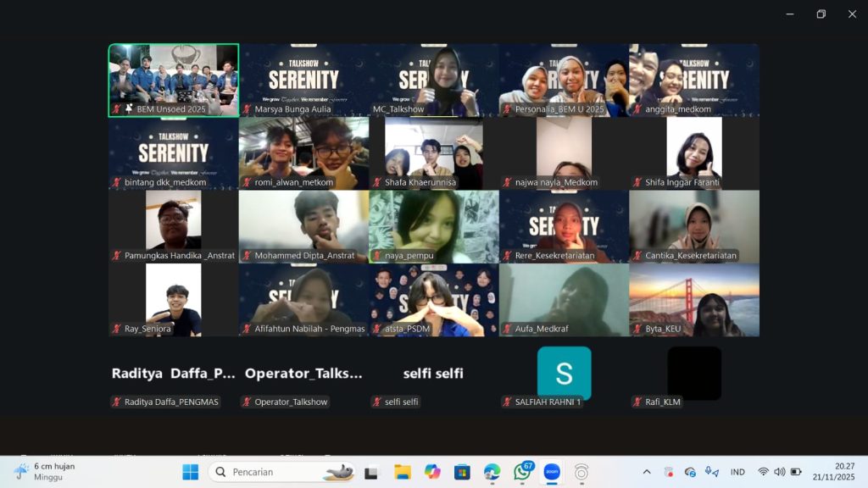Image resolution: width=868 pixels, height=488 pixels.
Task: Click the IND language indicator
Action: coord(737,472)
